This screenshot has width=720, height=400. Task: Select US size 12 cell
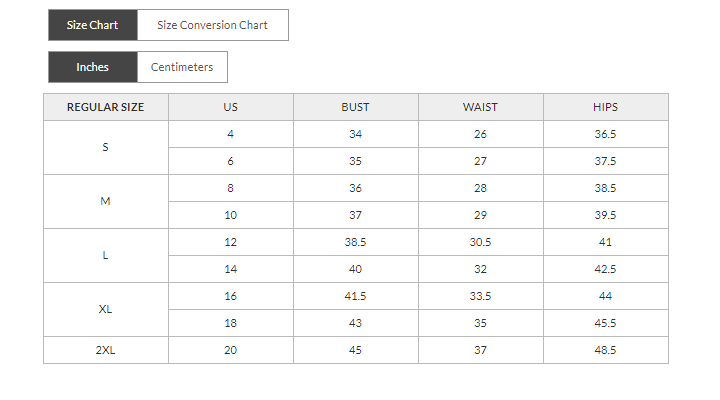pyautogui.click(x=230, y=242)
